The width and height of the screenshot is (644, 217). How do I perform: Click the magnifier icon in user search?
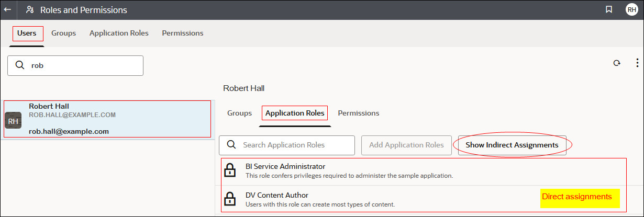tap(20, 66)
